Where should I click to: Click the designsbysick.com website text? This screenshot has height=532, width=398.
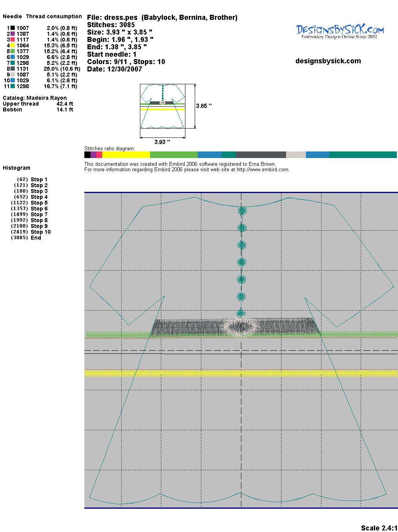(x=328, y=61)
